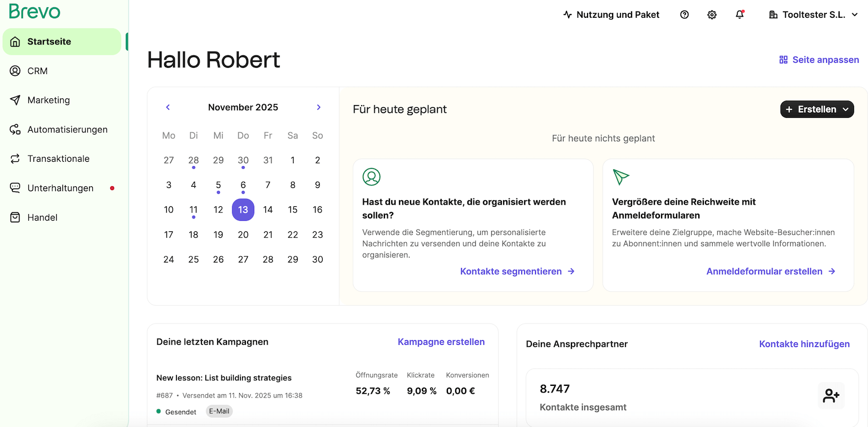Expand the Tooltester S.L. account menu
The width and height of the screenshot is (868, 427).
tap(813, 14)
